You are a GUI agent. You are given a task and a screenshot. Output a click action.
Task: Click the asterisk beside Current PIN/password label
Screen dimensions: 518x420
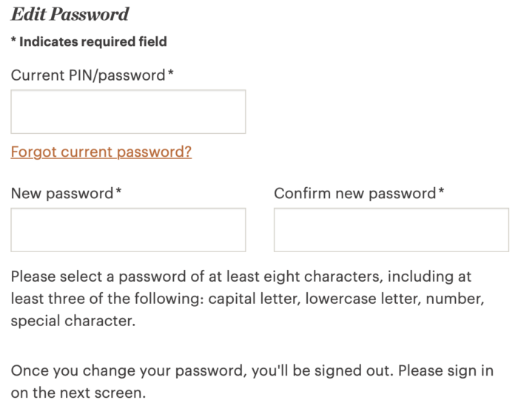(x=171, y=74)
